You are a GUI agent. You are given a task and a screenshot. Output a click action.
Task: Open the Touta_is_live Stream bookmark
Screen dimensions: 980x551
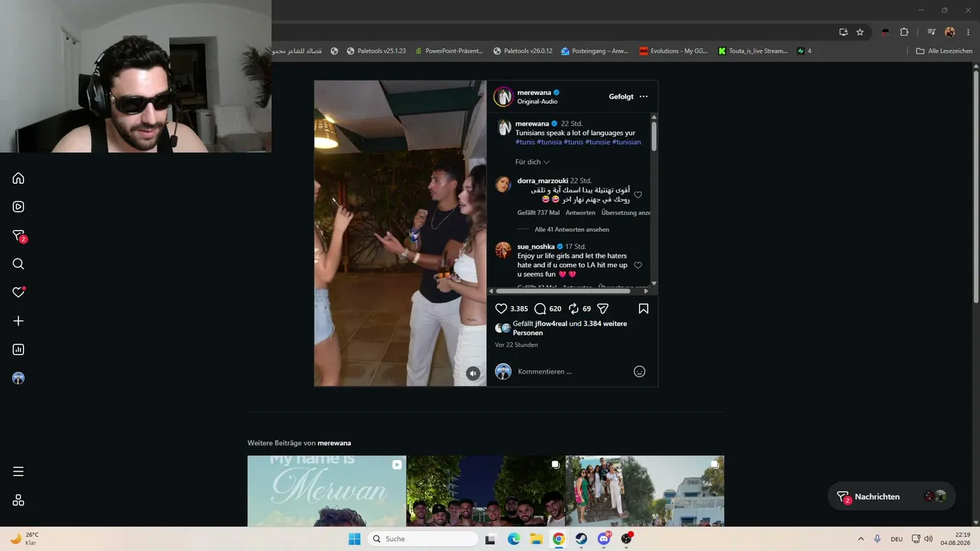pos(753,51)
